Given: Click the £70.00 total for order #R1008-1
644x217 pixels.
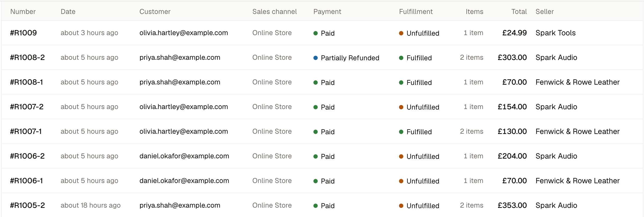Looking at the screenshot, I should (515, 82).
